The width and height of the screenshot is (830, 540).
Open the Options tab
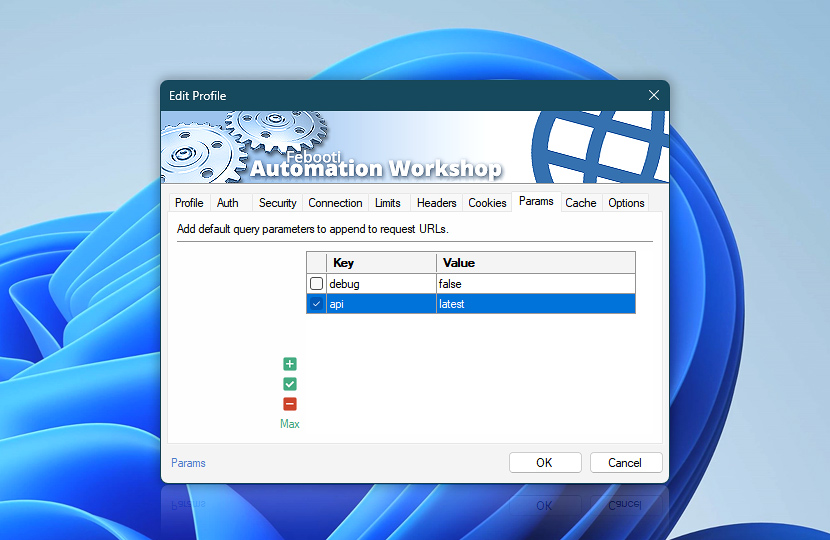pyautogui.click(x=626, y=203)
